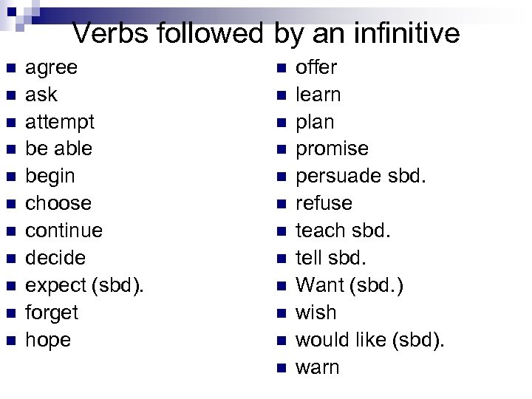Select the text 'teach sbd.'
The height and width of the screenshot is (399, 532).
tap(343, 231)
